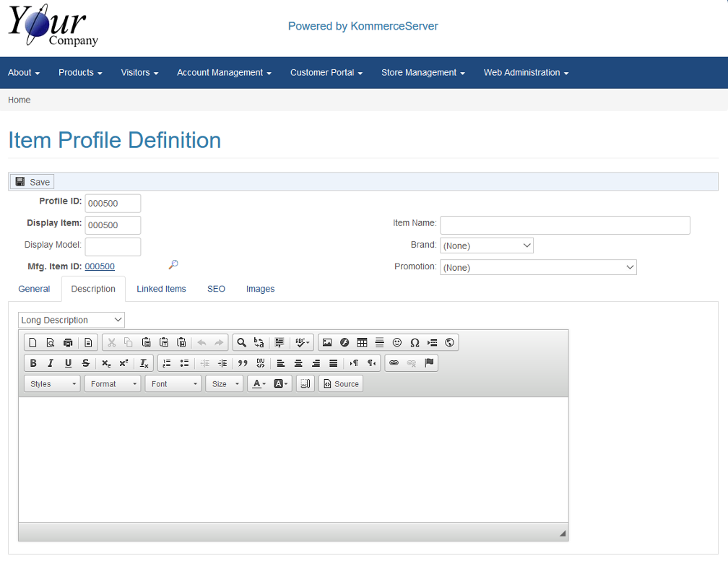
Task: Open the Store Management menu
Action: tap(422, 73)
